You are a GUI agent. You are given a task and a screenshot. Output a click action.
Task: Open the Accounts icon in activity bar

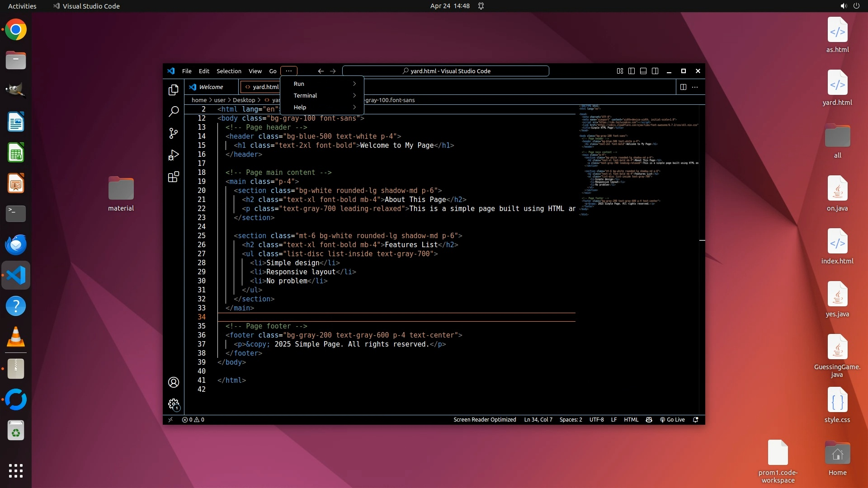(174, 382)
